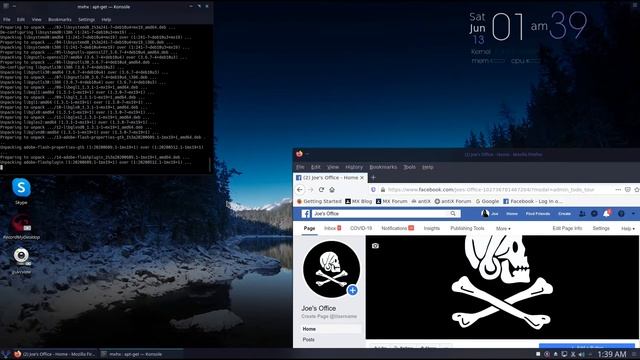
Task: Open Notifications page tab
Action: coord(398,228)
